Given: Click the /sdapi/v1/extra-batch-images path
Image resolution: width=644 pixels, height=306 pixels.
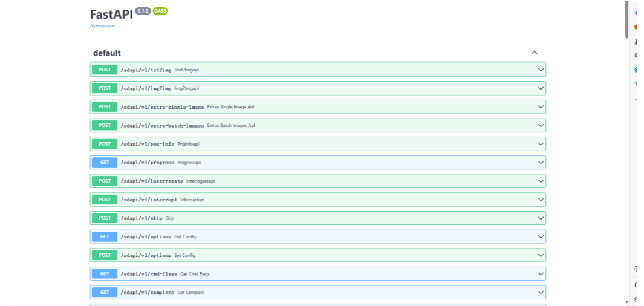Looking at the screenshot, I should [162, 125].
